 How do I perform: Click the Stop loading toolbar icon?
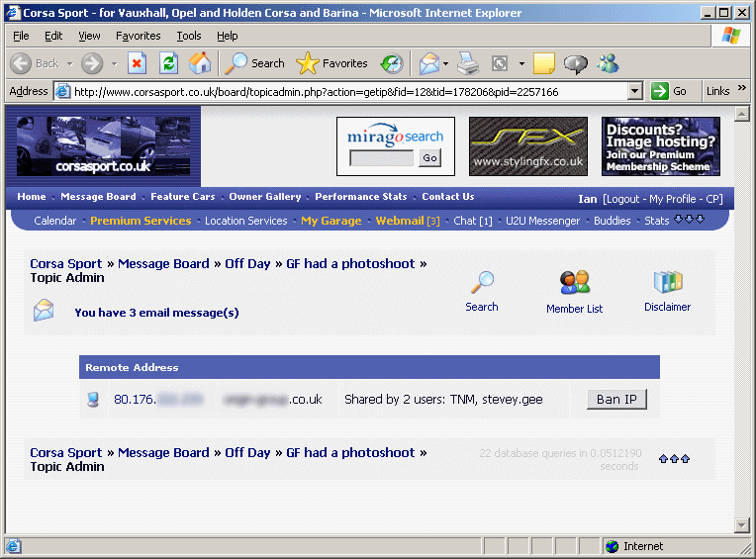pos(138,63)
